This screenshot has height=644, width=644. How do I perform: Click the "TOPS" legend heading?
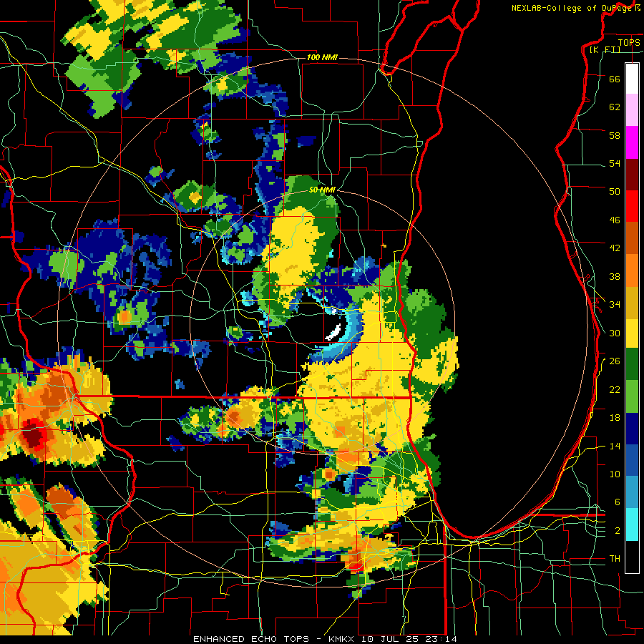click(x=629, y=42)
